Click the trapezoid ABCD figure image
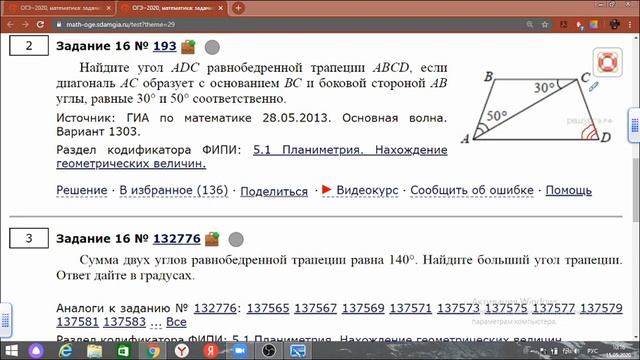 coord(536,107)
